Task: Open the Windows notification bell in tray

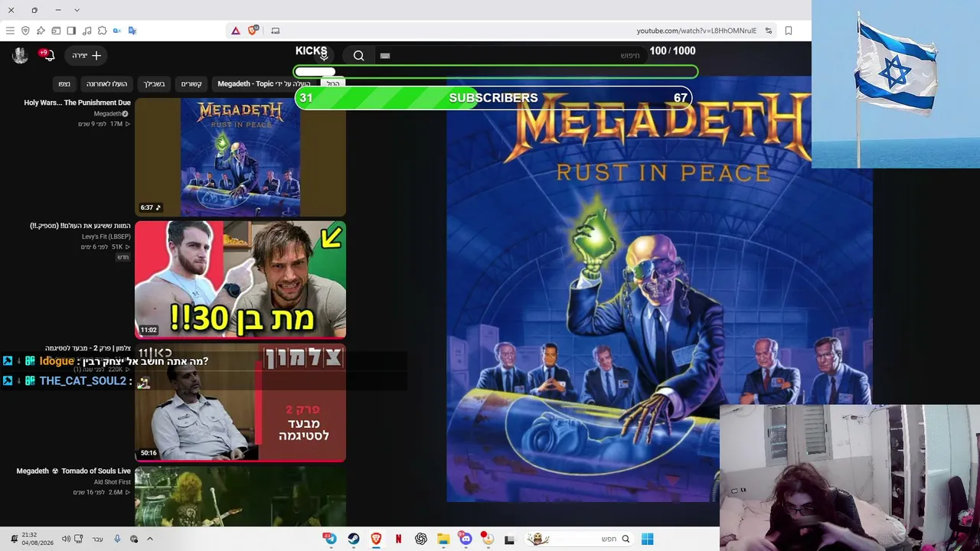Action: (x=14, y=539)
